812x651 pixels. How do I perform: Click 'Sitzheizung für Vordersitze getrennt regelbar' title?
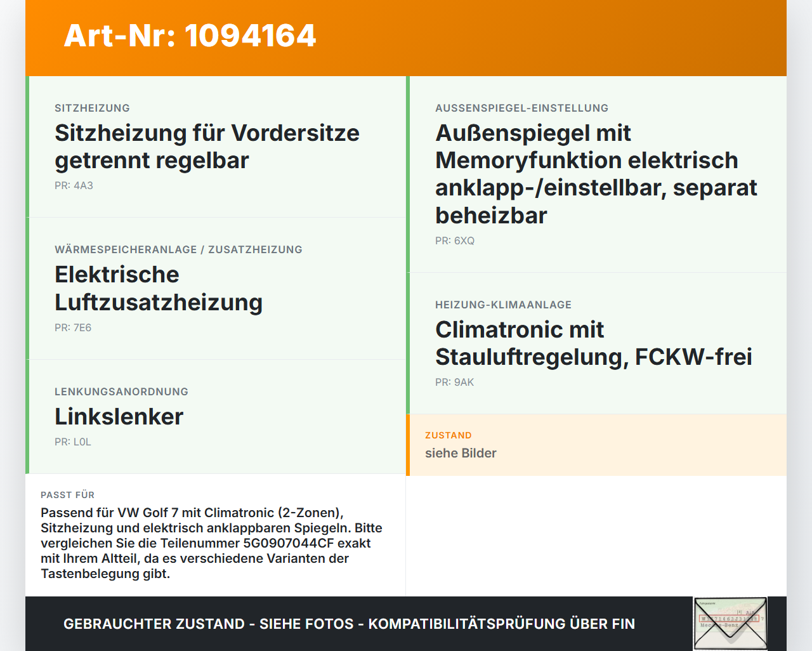(x=207, y=147)
